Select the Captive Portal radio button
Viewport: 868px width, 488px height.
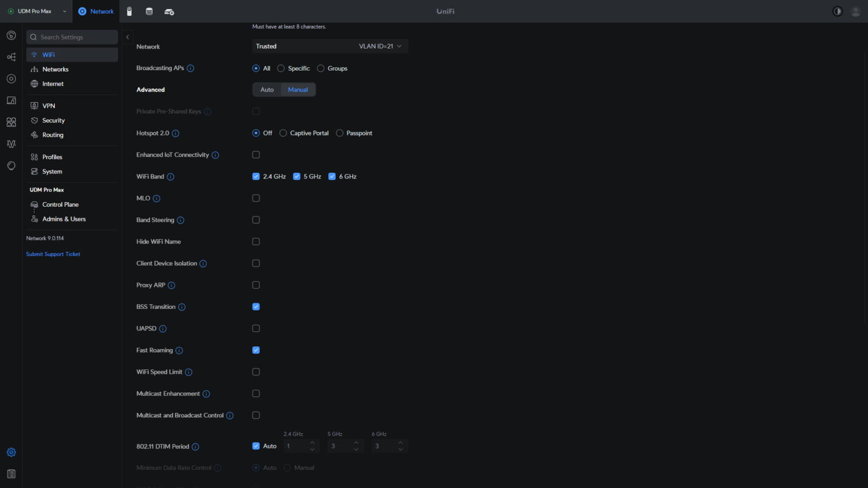coord(283,133)
